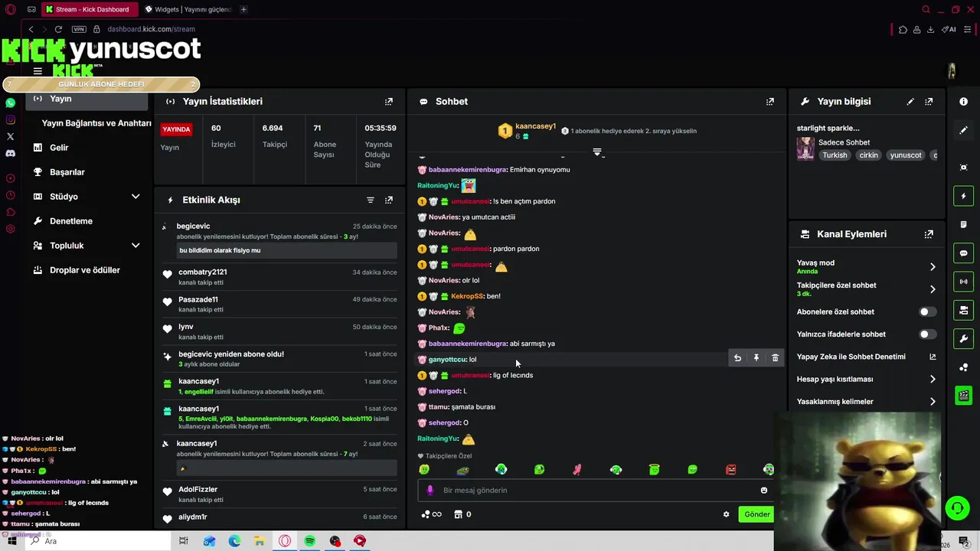Open chat settings gear icon
980x551 pixels.
727,514
